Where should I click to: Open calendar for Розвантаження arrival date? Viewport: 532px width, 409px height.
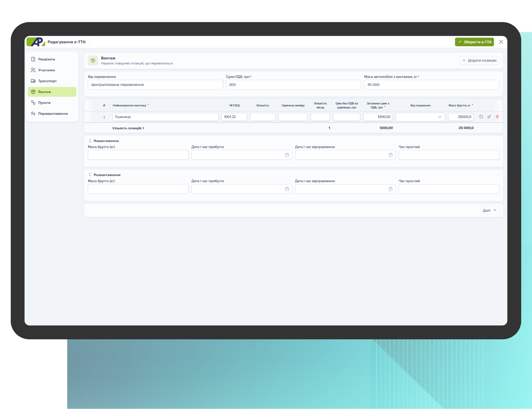point(287,189)
